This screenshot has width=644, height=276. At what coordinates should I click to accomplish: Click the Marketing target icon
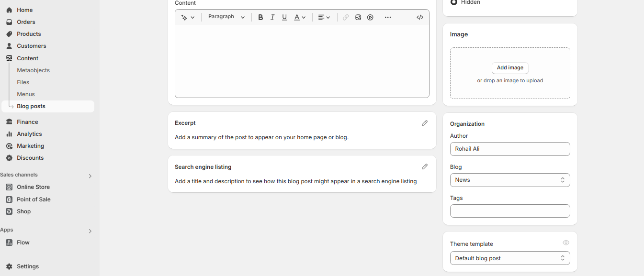tap(9, 146)
